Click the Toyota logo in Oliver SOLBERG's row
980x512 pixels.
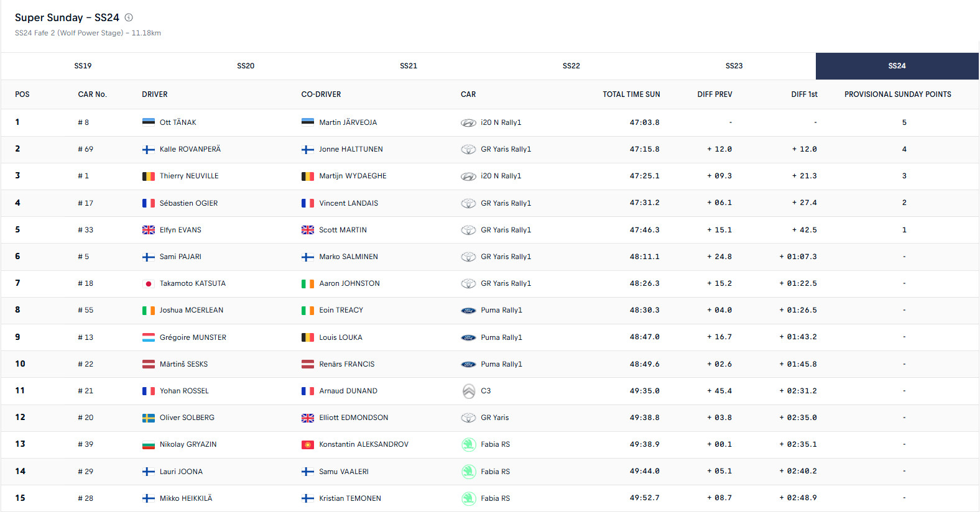[x=468, y=418]
